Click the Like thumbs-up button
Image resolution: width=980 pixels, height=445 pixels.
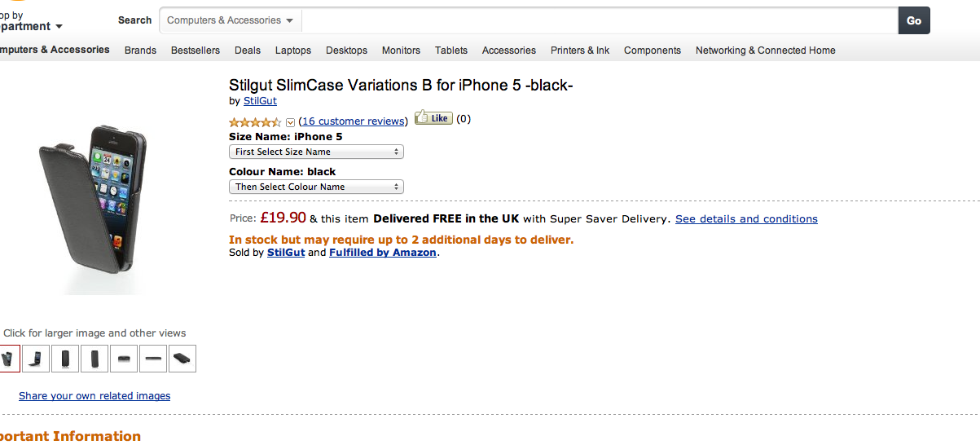[x=433, y=118]
